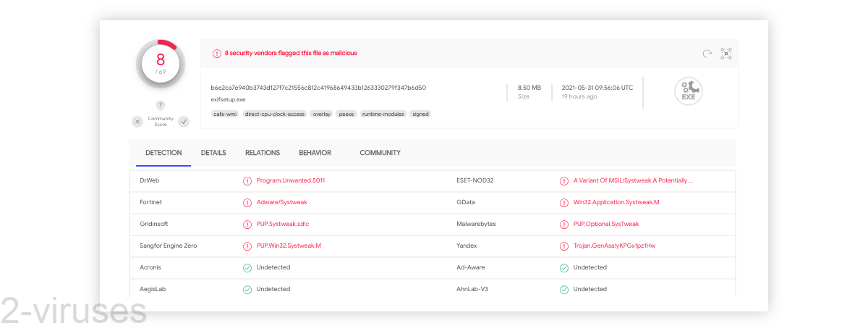This screenshot has height=331, width=868.
Task: Click the warning icon next to Trojan.GenAsa
Action: tap(564, 246)
